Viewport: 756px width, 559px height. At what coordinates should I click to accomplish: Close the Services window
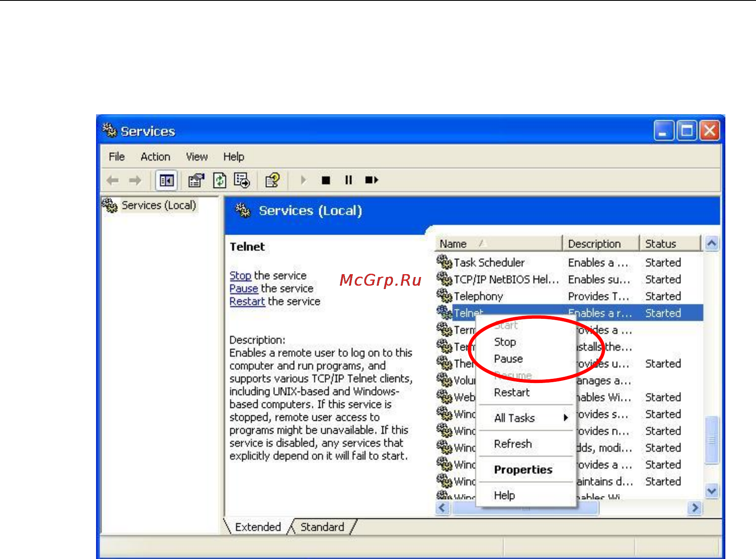pos(710,131)
